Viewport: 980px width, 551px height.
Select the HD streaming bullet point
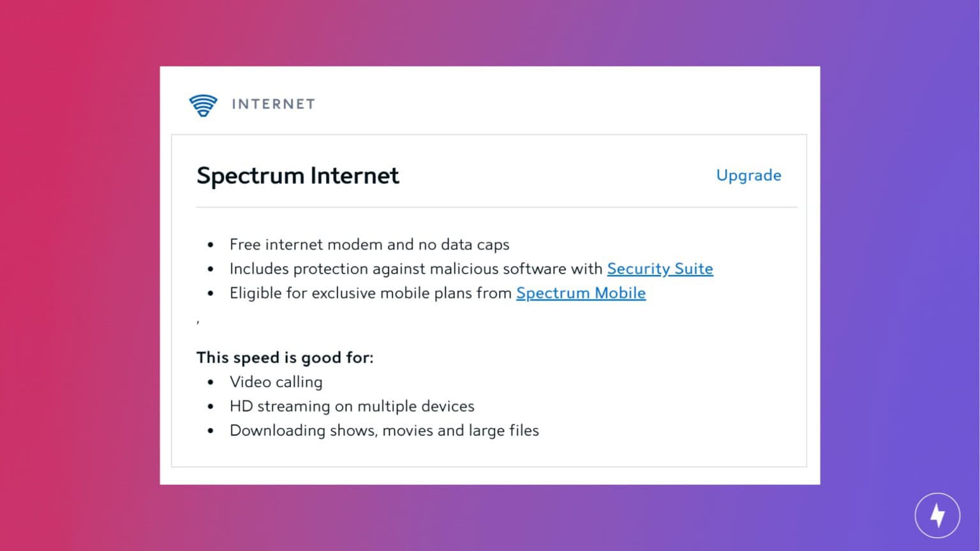[352, 406]
